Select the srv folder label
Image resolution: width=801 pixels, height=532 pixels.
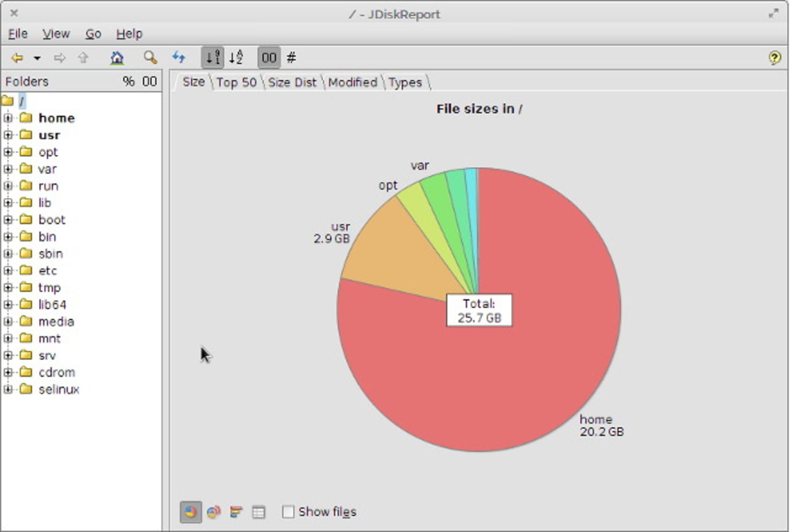pyautogui.click(x=47, y=356)
